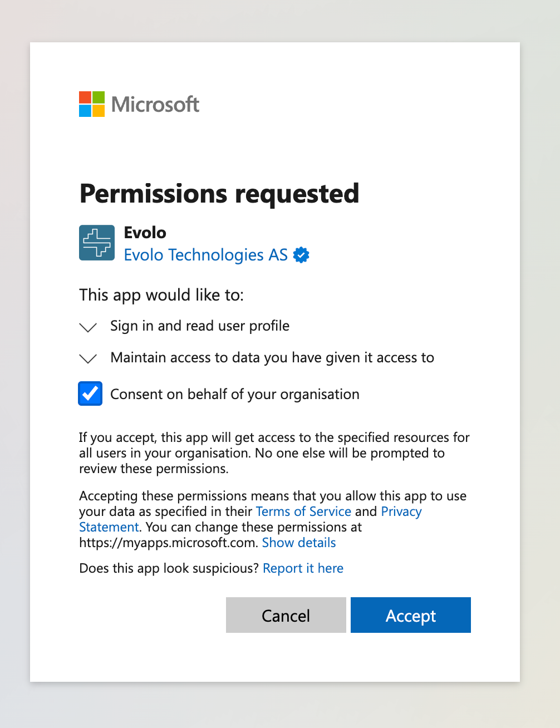Click the myapps.microsoft.com URL text
The image size is (560, 728).
[x=169, y=543]
